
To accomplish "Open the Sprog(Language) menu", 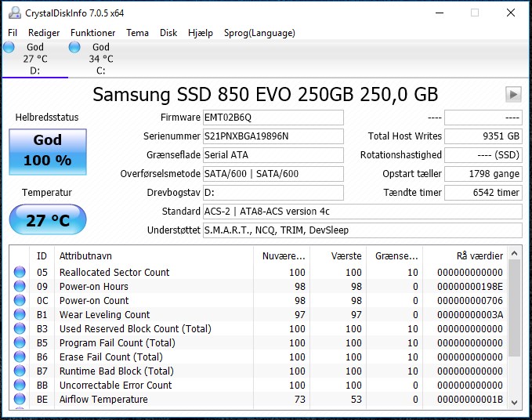I will [x=259, y=33].
